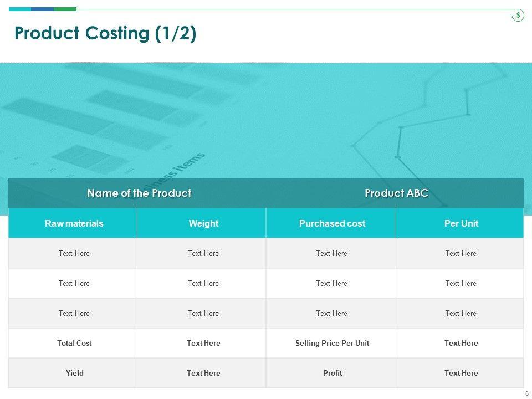
Task: Select the Product Costing (1/2) title
Action: (105, 34)
